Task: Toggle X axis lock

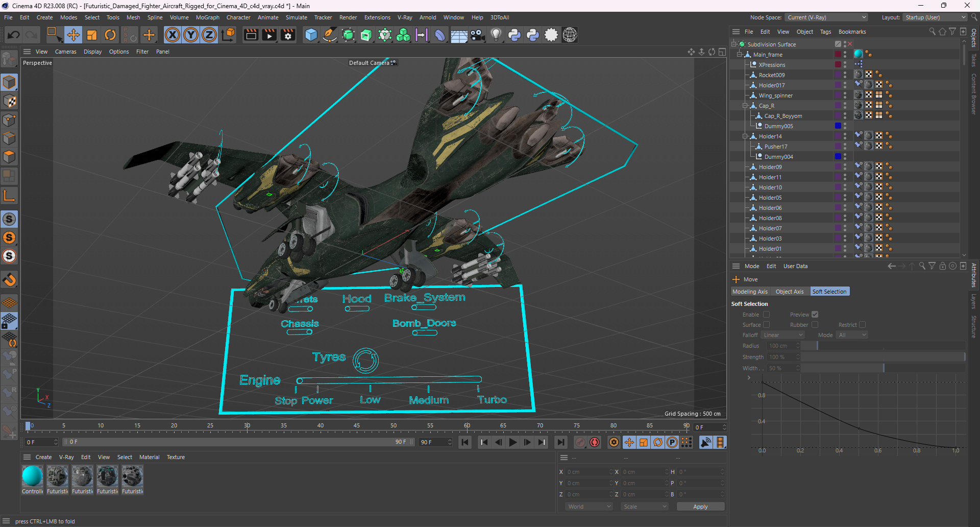Action: coord(173,35)
